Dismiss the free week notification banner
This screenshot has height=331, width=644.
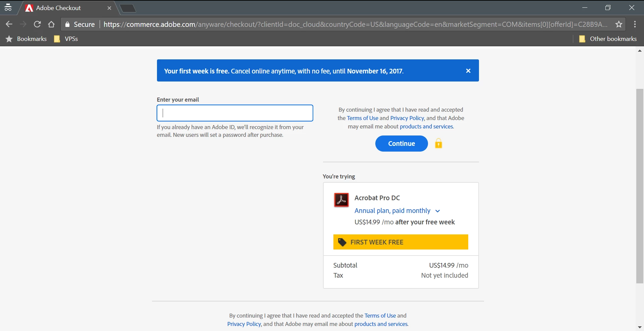pos(468,71)
